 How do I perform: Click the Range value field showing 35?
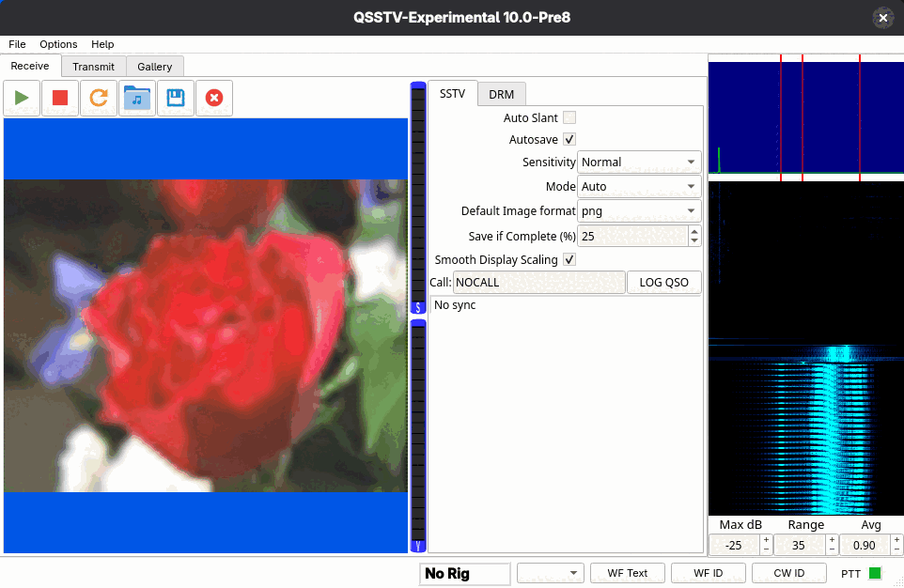[800, 545]
